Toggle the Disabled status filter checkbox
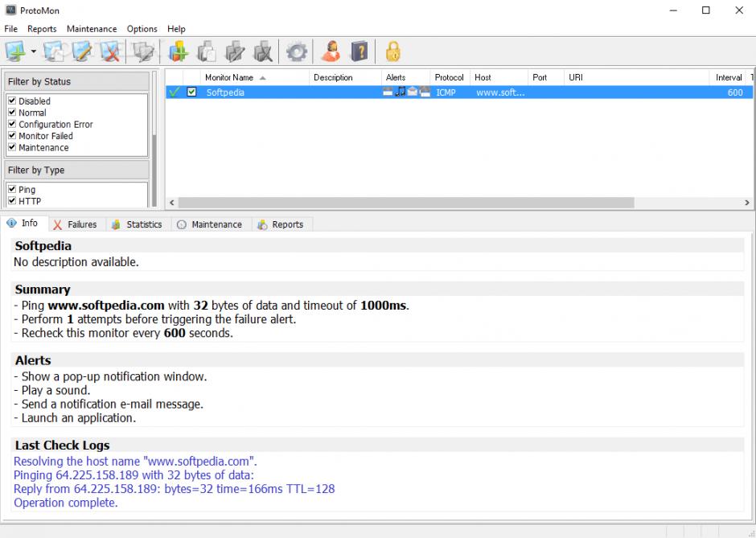The height and width of the screenshot is (538, 756). (12, 101)
